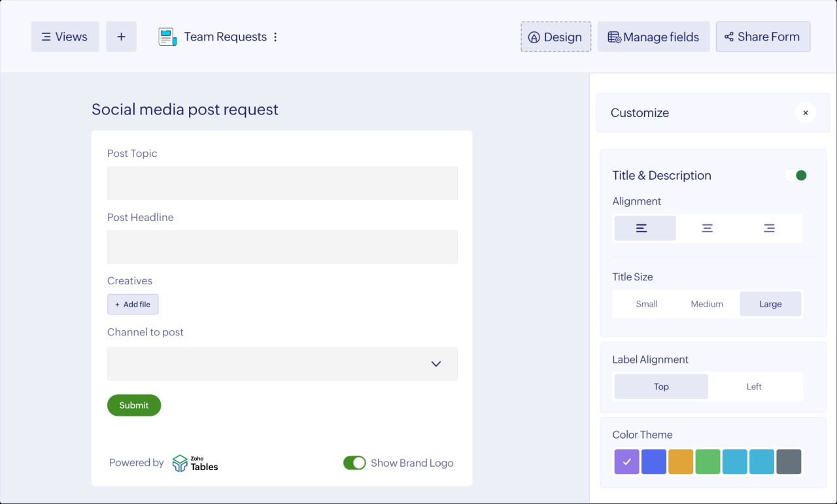This screenshot has width=837, height=504.
Task: Pick the orange color theme swatch
Action: click(681, 462)
